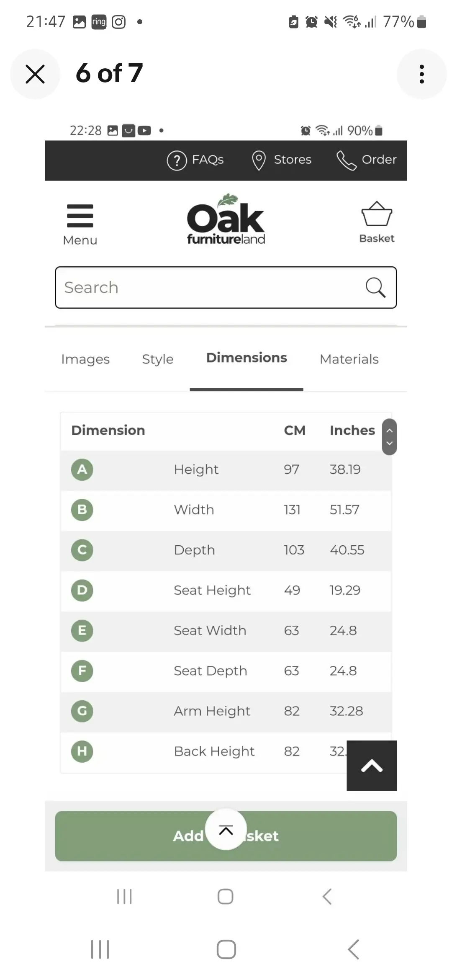Image resolution: width=452 pixels, height=980 pixels.
Task: Tap the Stores location pin icon
Action: 259,160
